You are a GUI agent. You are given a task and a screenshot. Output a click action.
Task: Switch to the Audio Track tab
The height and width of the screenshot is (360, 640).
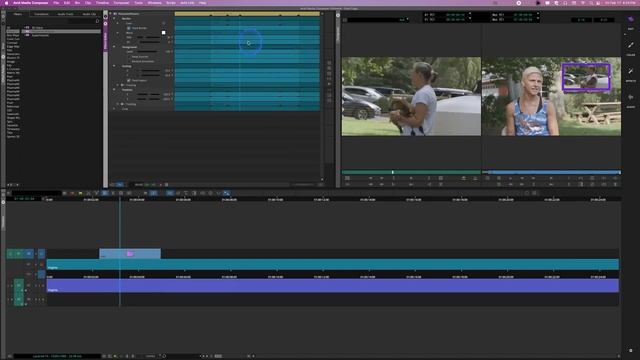(65, 14)
